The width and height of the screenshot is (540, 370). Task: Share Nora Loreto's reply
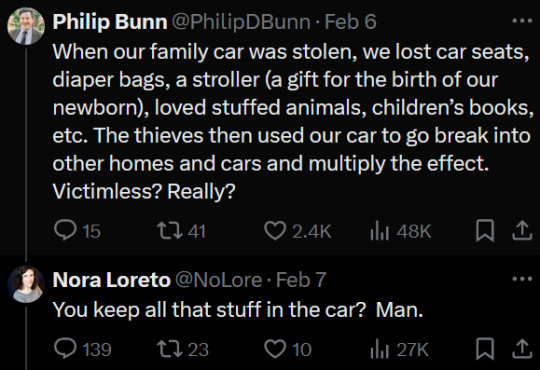[x=522, y=349]
